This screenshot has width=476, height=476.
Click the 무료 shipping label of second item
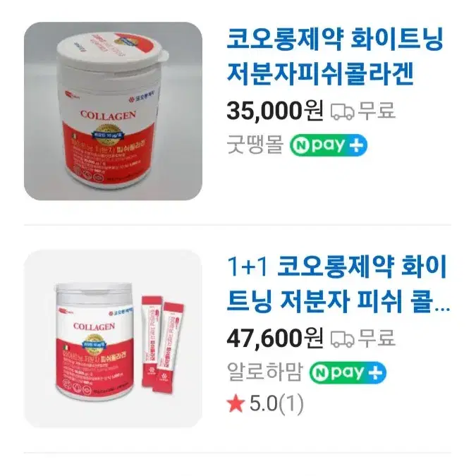point(377,338)
